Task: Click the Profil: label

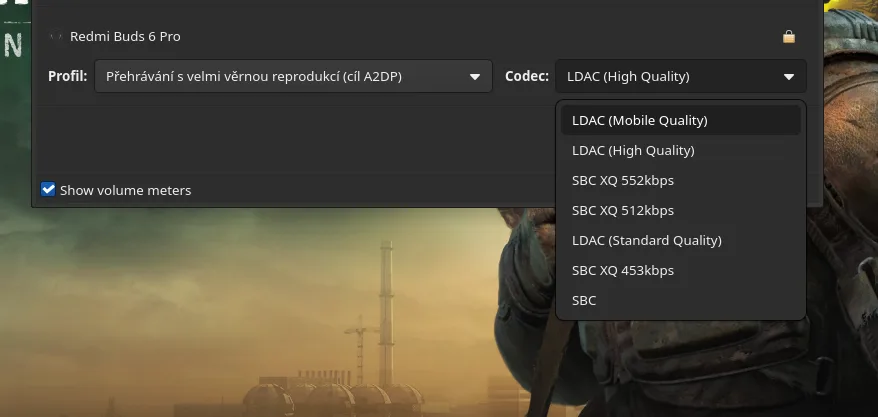Action: point(67,76)
